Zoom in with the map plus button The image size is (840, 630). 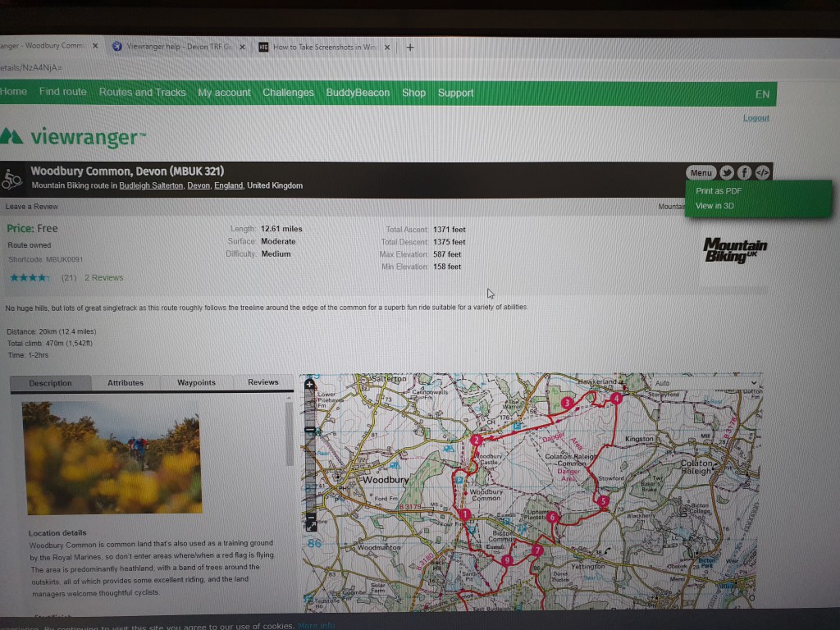[309, 384]
